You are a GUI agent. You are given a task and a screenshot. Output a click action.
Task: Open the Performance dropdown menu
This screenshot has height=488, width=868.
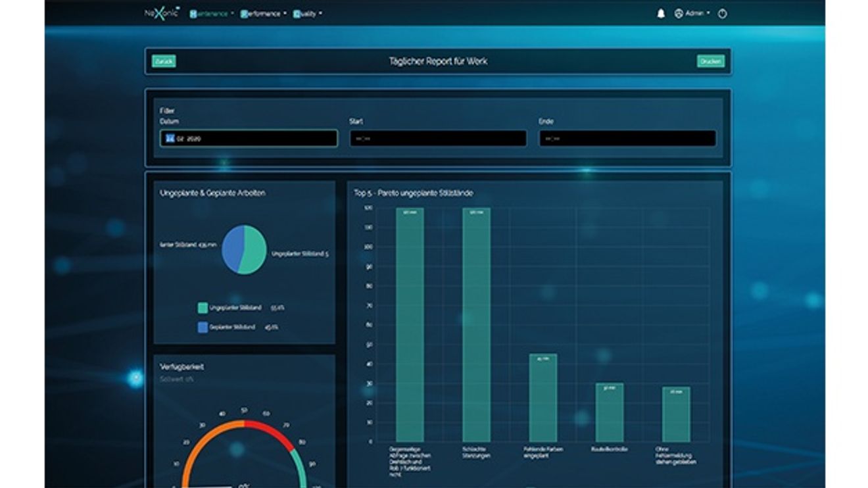point(263,13)
